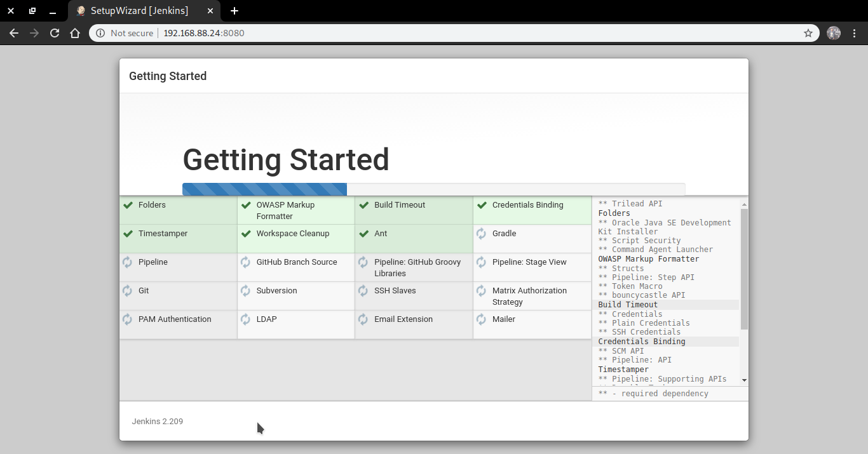Click the Email Extension label
The height and width of the screenshot is (454, 868).
(403, 319)
